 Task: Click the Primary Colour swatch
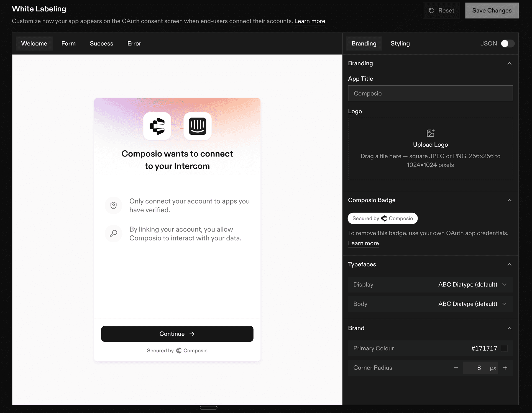tap(504, 348)
